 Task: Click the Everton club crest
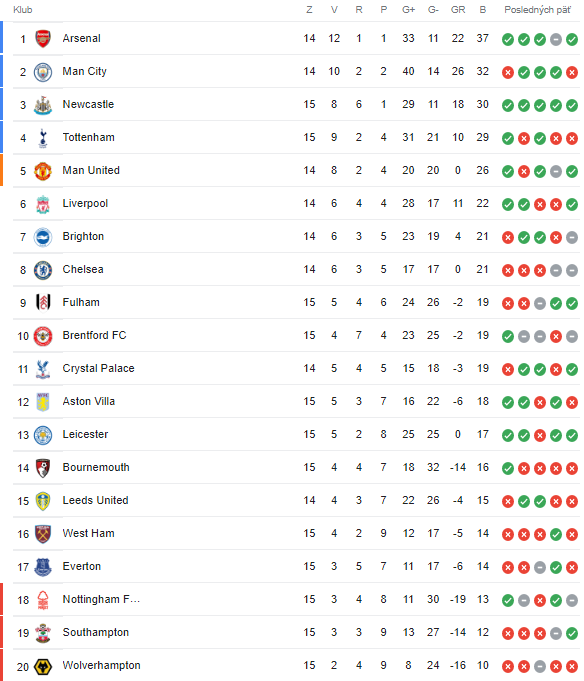(x=43, y=567)
